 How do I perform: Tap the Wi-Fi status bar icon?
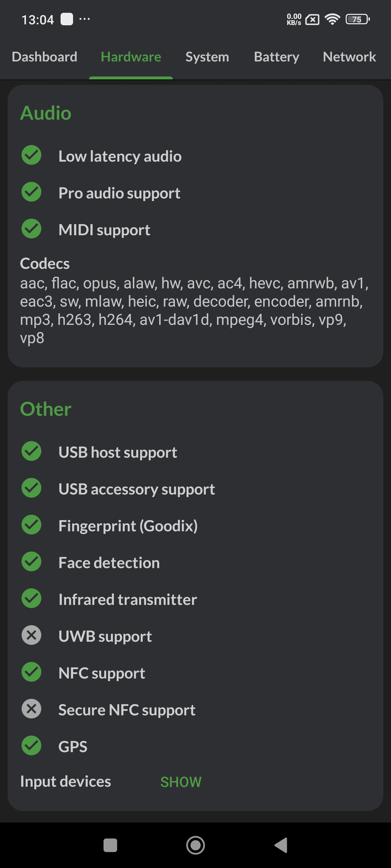click(332, 19)
